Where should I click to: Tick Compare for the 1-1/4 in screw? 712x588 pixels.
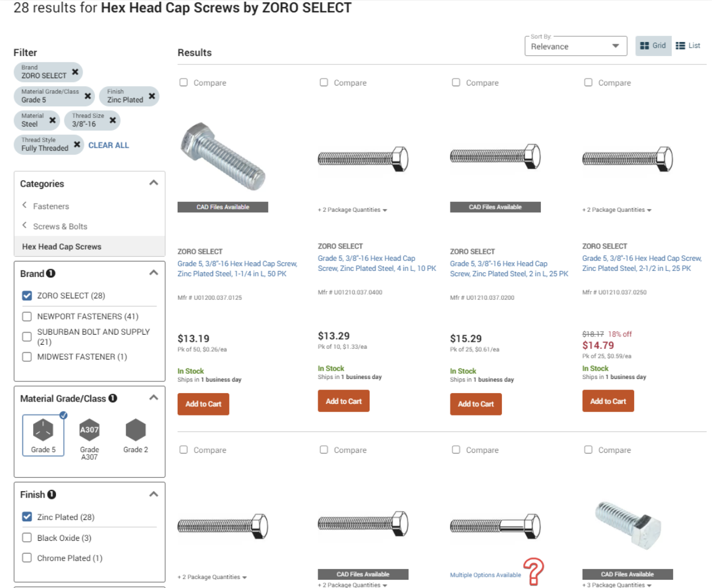(184, 83)
